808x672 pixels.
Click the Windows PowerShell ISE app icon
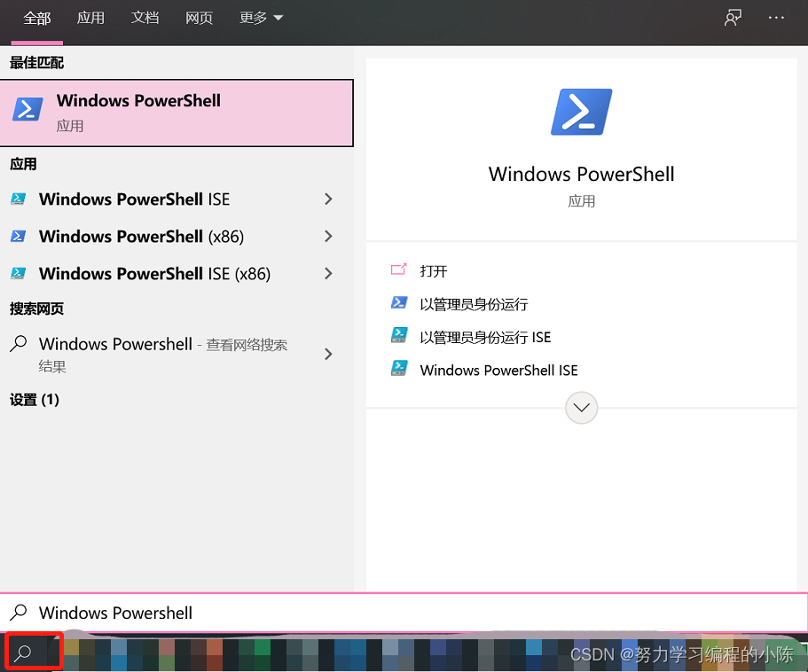[19, 199]
